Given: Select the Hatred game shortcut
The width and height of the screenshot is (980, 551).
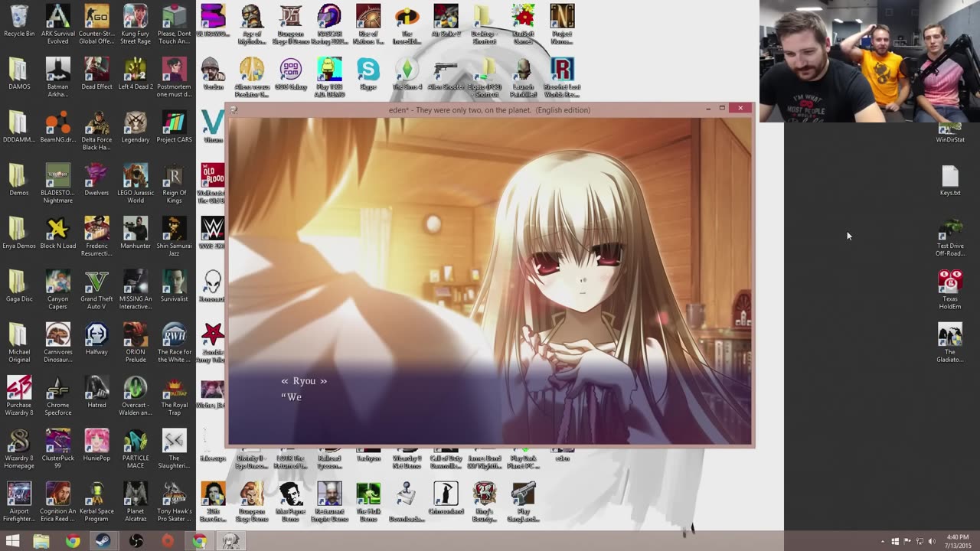Looking at the screenshot, I should [96, 393].
